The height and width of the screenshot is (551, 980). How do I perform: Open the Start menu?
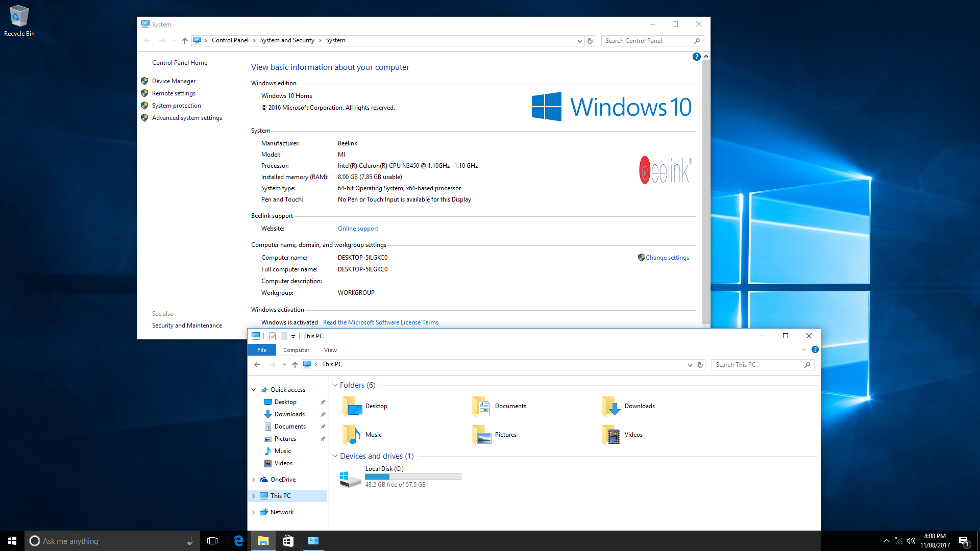click(x=12, y=541)
